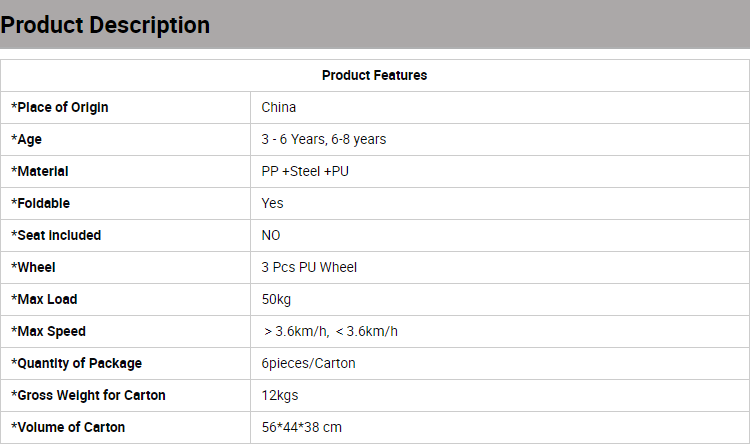This screenshot has height=444, width=751.
Task: Select the '6pieces/Carton' value
Action: pos(308,364)
